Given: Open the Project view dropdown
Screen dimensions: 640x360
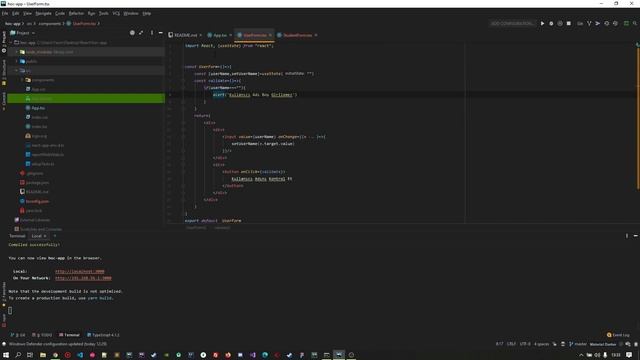Looking at the screenshot, I should pos(23,33).
